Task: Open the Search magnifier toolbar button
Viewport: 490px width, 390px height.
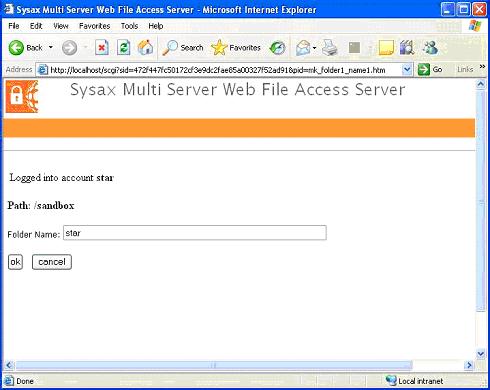Action: [x=182, y=48]
